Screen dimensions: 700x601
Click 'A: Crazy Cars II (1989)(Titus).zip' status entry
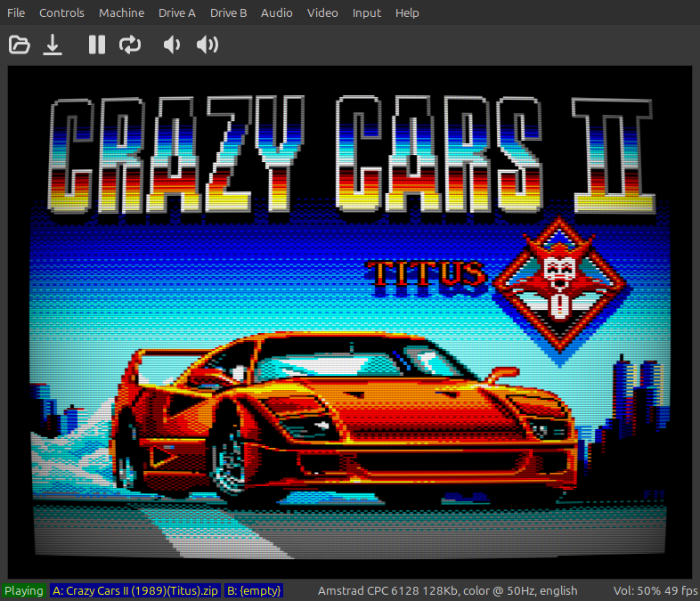point(134,590)
